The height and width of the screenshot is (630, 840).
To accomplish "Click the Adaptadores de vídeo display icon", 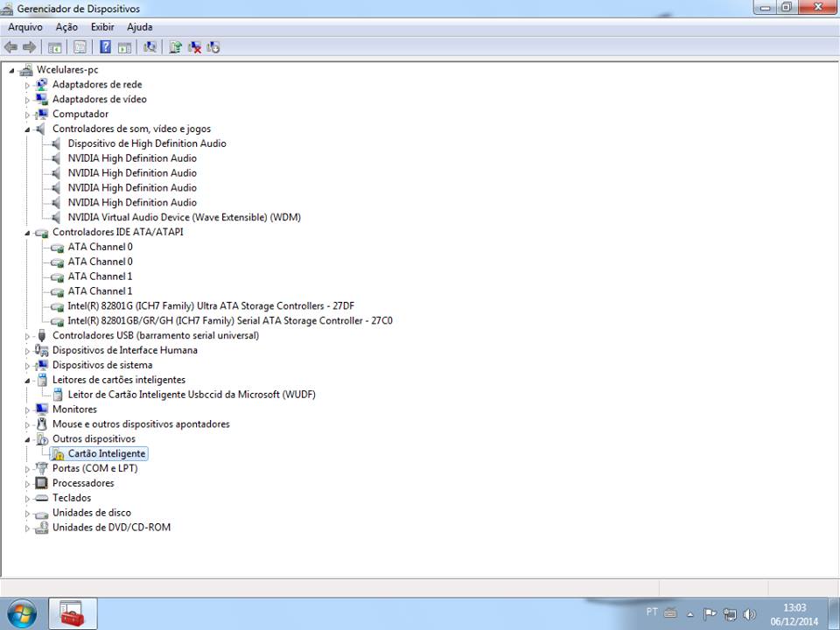I will tap(41, 99).
